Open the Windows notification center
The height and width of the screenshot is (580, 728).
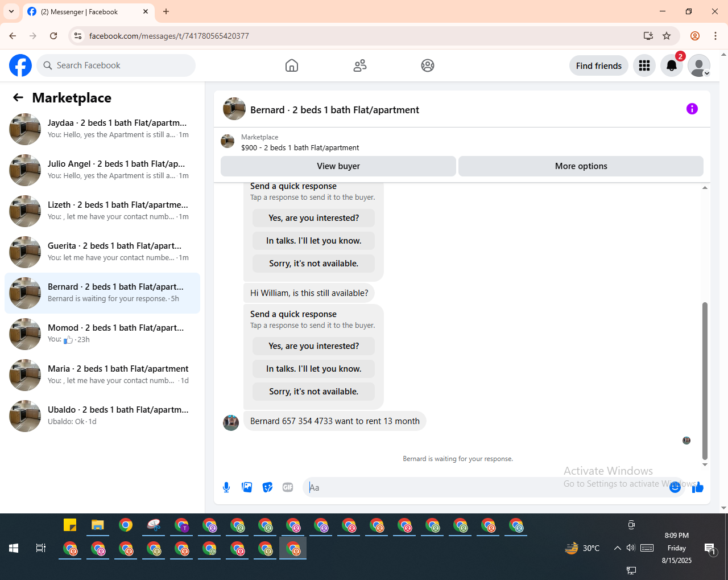(x=710, y=548)
